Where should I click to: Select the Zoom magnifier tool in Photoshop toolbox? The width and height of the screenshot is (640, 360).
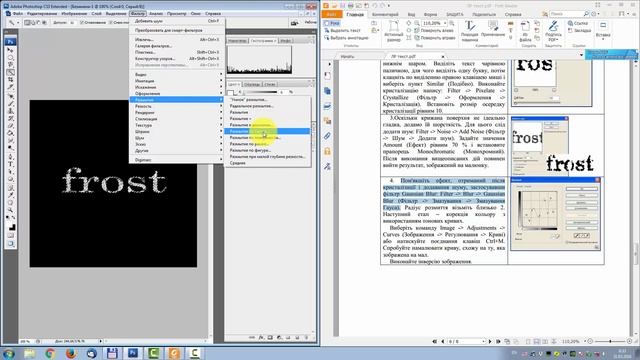tap(11, 210)
